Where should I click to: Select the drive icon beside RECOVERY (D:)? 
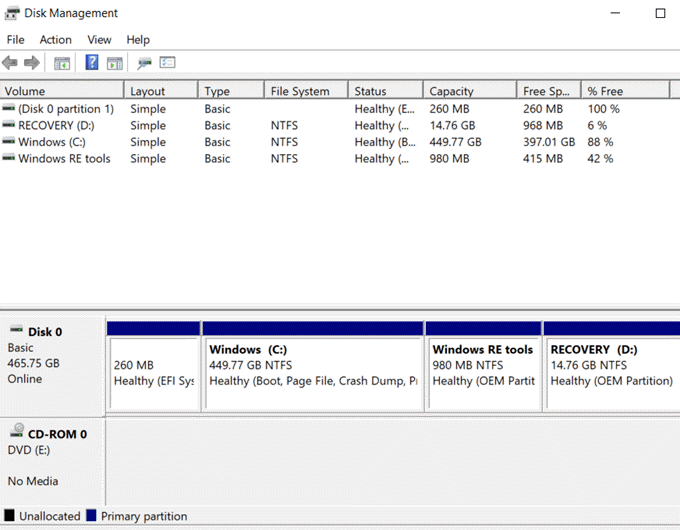pyautogui.click(x=8, y=124)
